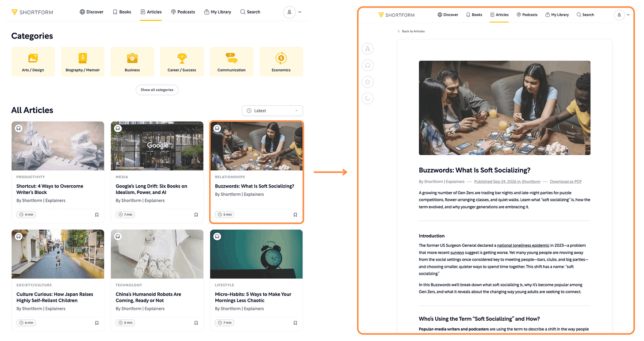Open the Business category tile
The height and width of the screenshot is (341, 644).
click(132, 61)
